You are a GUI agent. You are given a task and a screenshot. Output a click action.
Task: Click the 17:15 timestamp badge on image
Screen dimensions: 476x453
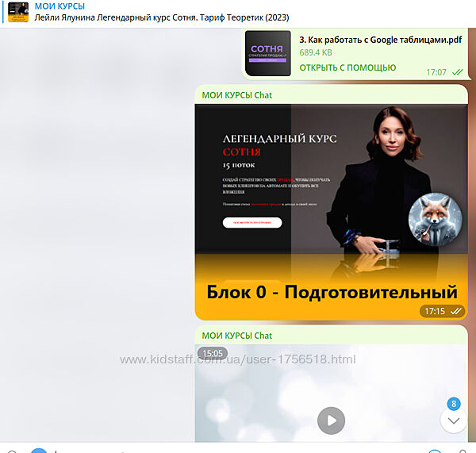tap(435, 311)
